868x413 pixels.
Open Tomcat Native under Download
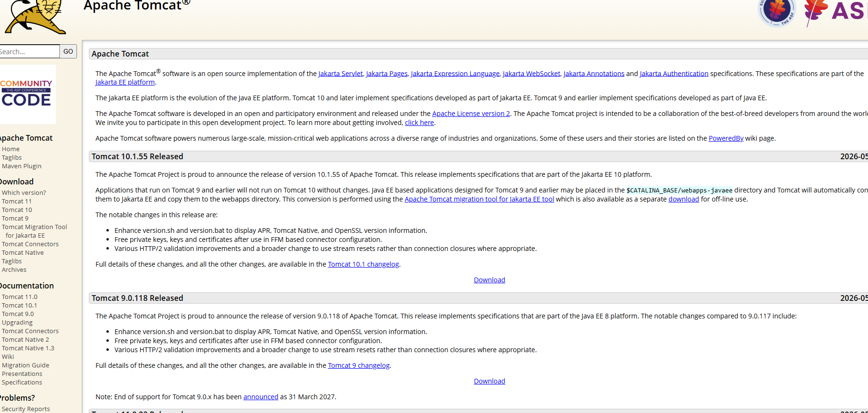23,253
